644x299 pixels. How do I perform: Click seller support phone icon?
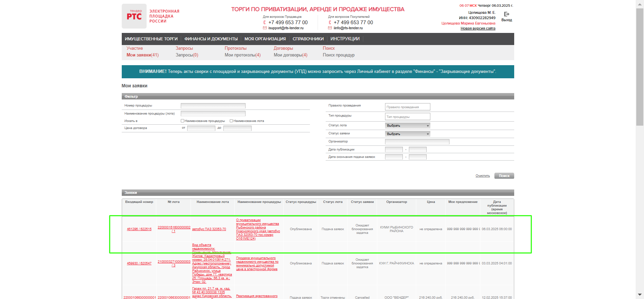265,23
